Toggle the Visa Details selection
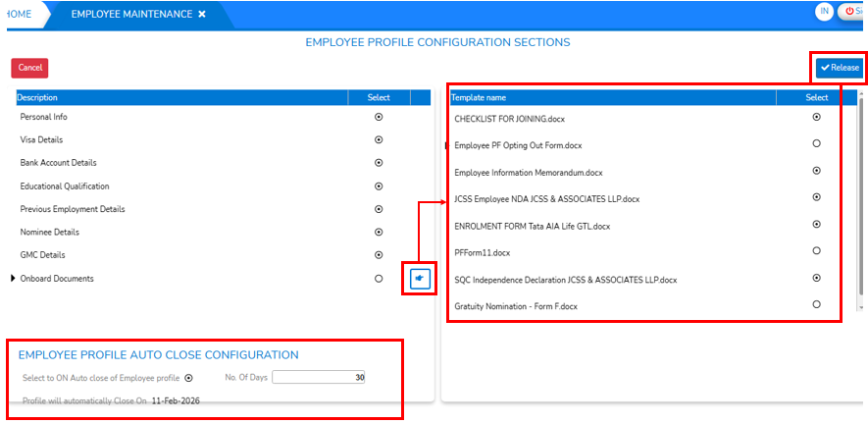868x424 pixels. (379, 139)
